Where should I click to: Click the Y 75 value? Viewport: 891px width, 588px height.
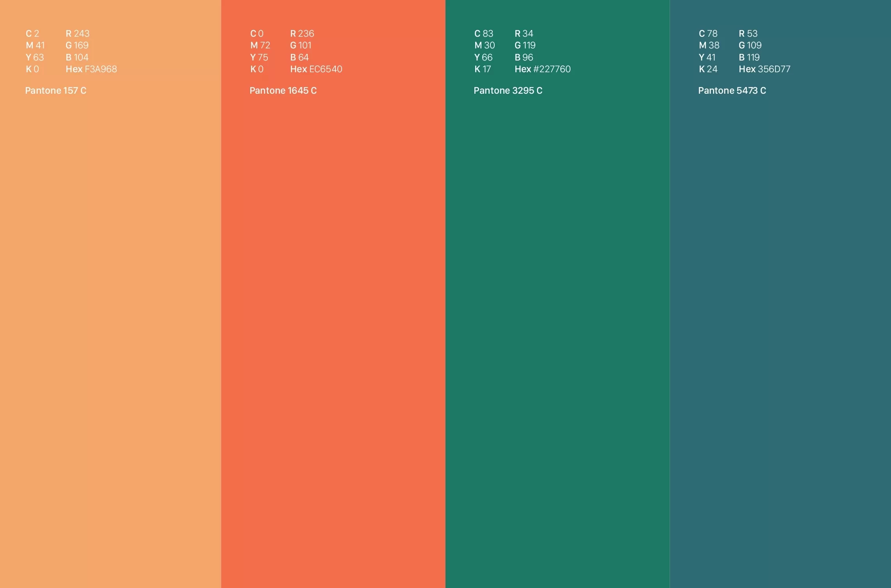pyautogui.click(x=259, y=57)
